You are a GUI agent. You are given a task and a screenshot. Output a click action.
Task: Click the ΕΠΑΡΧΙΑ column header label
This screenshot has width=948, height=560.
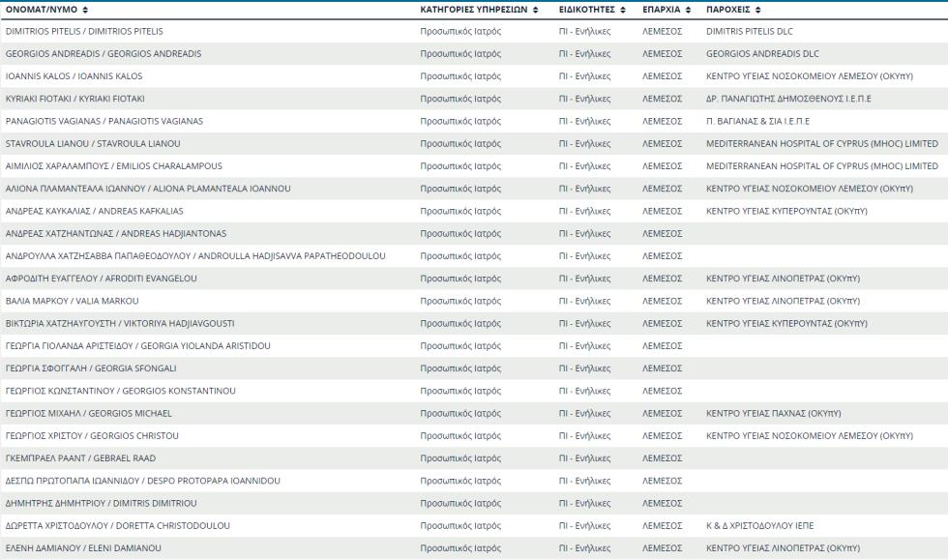(662, 10)
